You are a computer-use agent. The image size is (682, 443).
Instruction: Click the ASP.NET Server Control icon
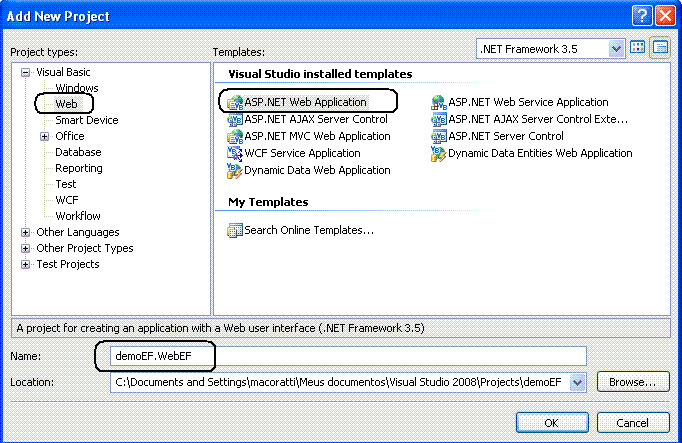point(439,137)
